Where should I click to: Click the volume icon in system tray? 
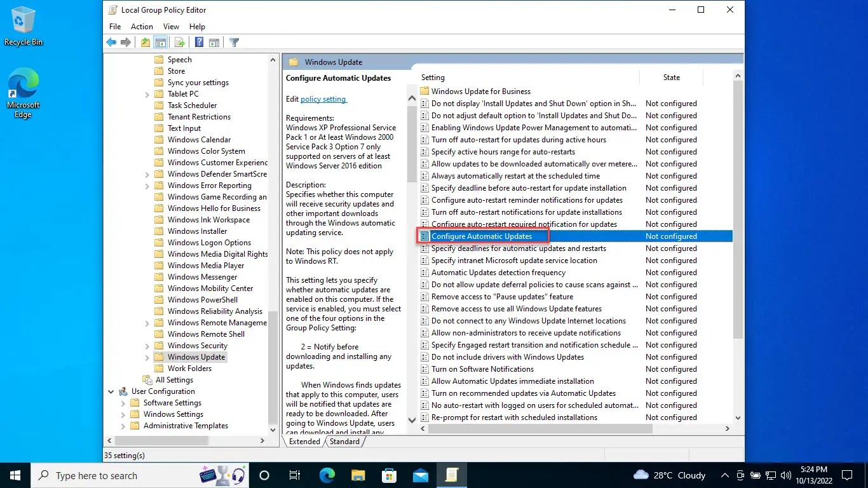pos(785,475)
